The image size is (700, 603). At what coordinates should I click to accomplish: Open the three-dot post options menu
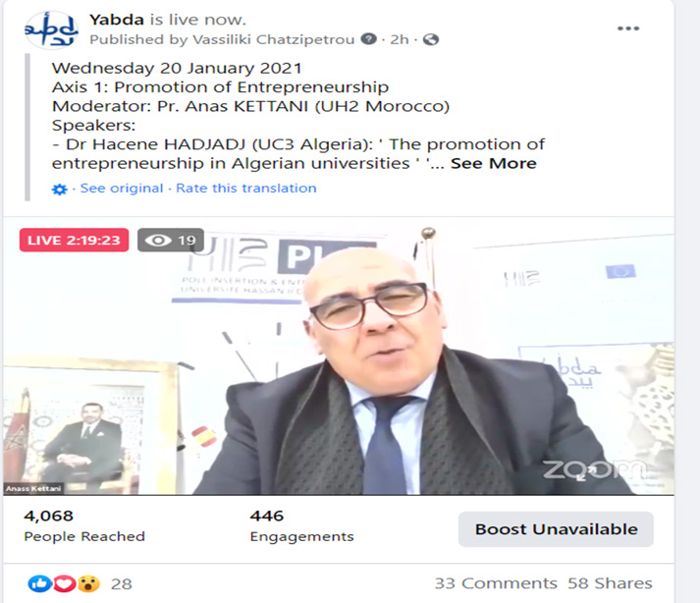tap(628, 28)
